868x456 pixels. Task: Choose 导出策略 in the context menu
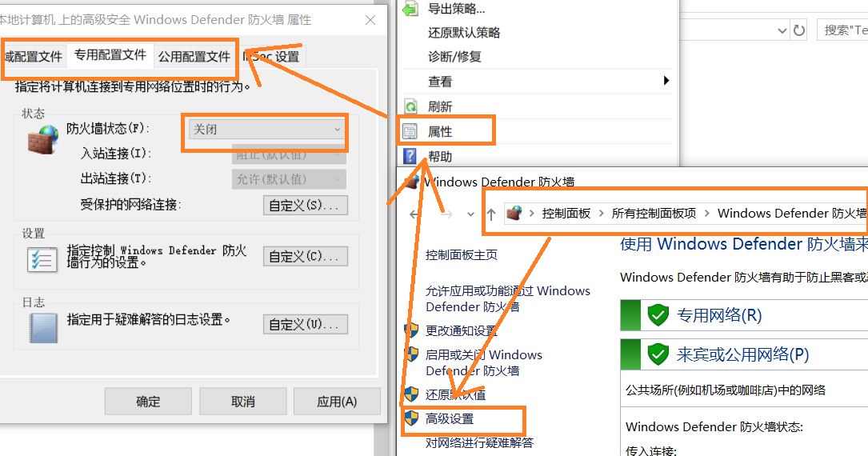tap(456, 8)
